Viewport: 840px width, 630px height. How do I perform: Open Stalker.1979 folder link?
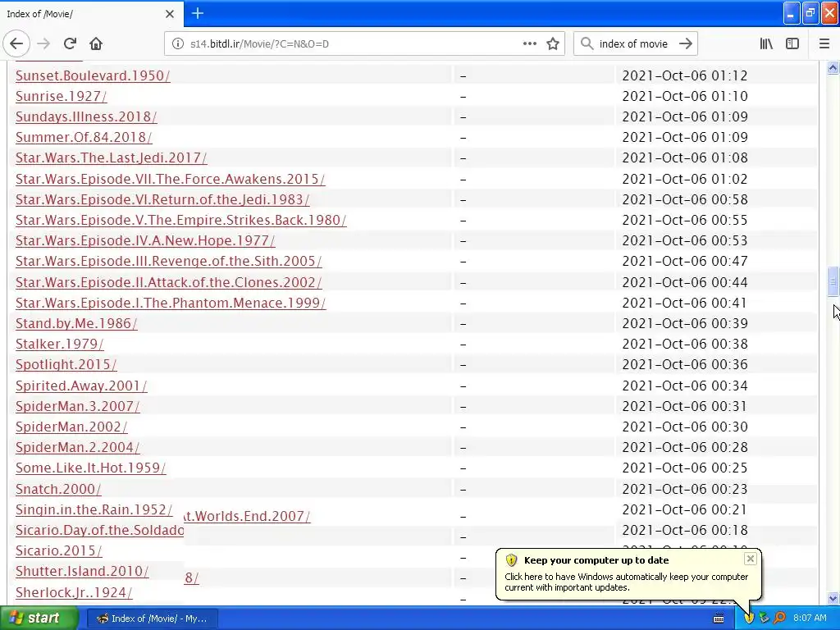tap(59, 344)
